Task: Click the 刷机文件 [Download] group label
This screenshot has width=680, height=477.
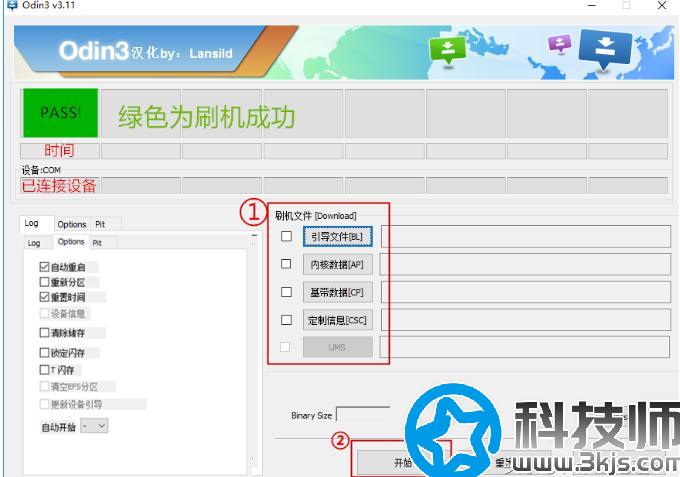Action: [316, 216]
